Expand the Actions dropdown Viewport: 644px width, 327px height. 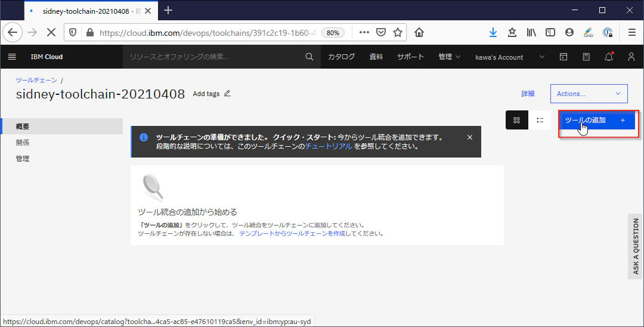click(589, 94)
